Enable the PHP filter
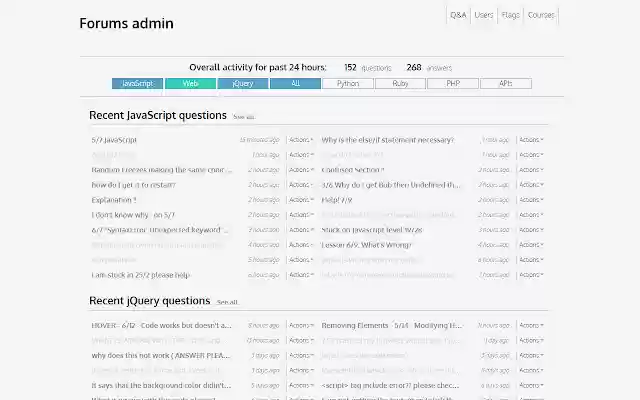640x400 pixels. pos(453,83)
